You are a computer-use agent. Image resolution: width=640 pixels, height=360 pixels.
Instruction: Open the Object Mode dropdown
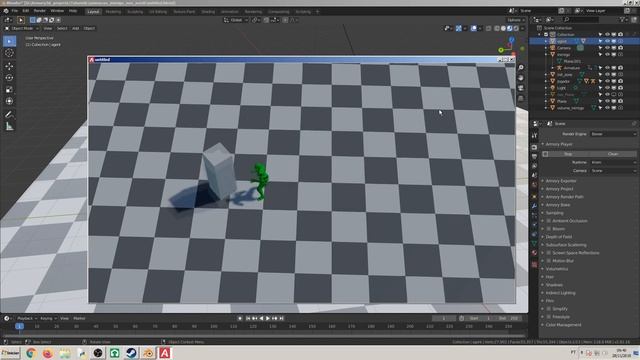point(22,29)
